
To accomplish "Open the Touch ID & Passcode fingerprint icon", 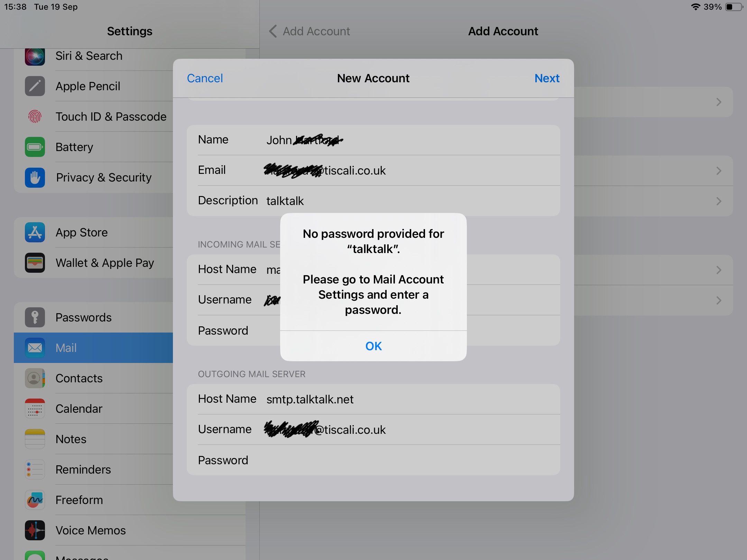I will [x=35, y=116].
